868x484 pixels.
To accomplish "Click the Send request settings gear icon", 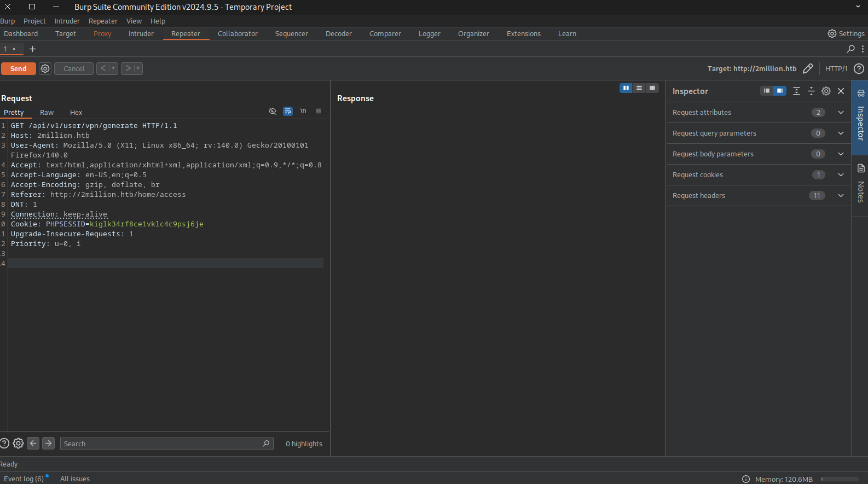I will [45, 68].
